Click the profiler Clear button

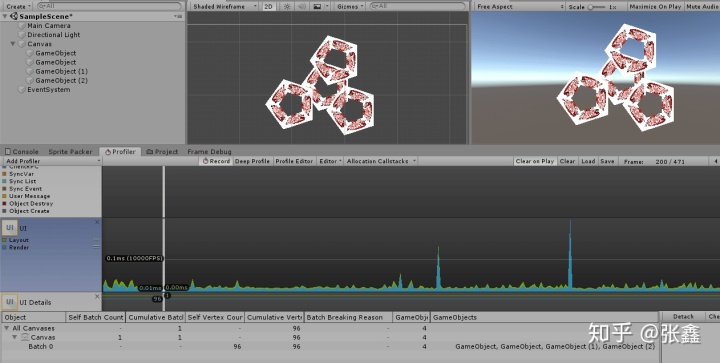[x=567, y=161]
